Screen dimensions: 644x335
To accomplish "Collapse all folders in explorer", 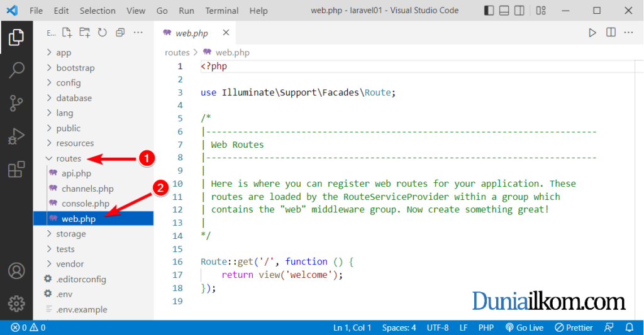I will point(120,33).
